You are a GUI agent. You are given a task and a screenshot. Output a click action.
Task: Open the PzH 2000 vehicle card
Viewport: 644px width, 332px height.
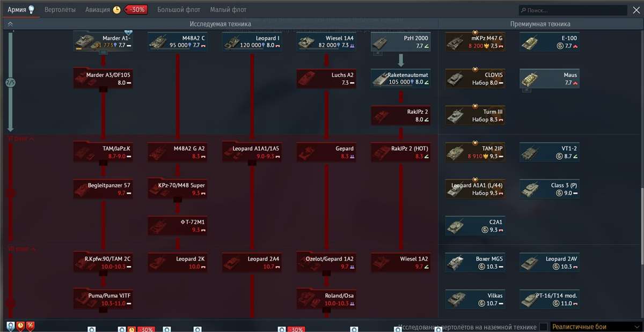(400, 41)
